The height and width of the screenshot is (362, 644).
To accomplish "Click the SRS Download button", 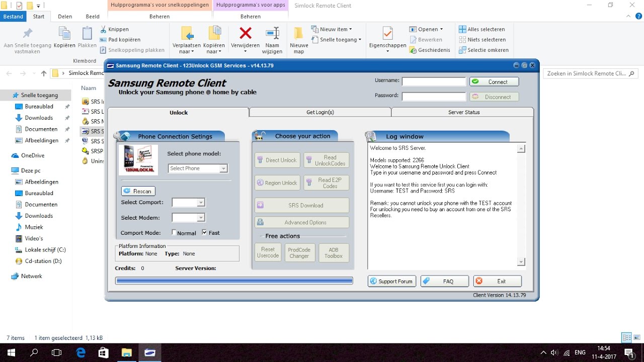I will (302, 205).
